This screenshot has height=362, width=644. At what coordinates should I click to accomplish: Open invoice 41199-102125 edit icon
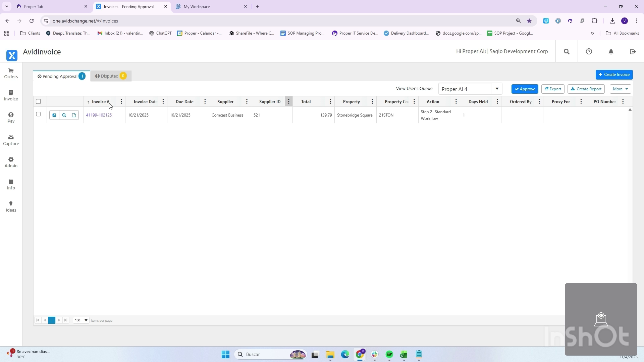tap(54, 115)
